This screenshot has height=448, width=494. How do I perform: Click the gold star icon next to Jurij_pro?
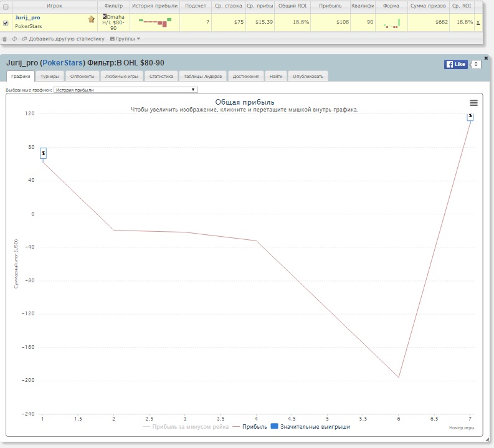coord(92,19)
